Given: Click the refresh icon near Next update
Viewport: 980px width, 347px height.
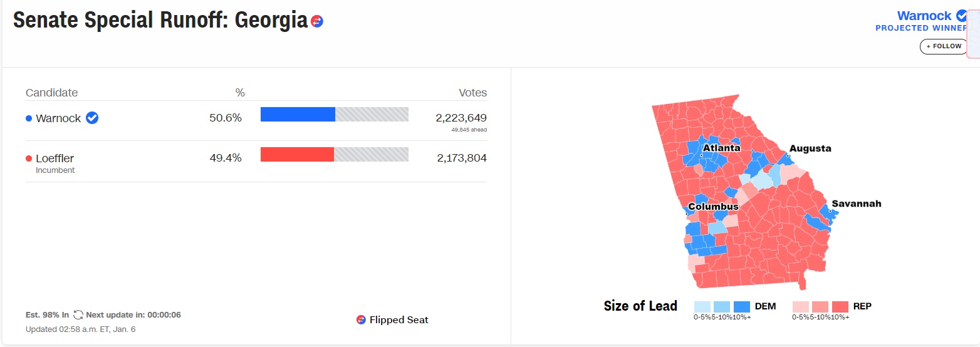Looking at the screenshot, I should (78, 314).
